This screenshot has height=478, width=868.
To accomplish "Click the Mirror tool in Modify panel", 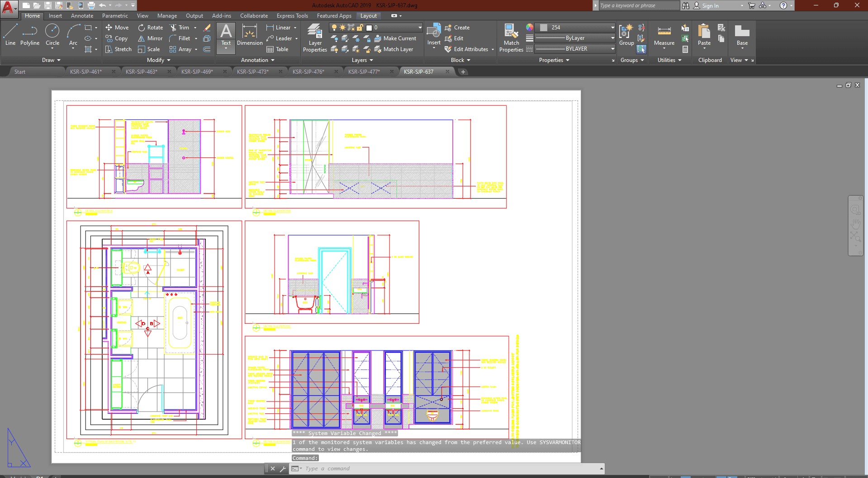I will tap(150, 38).
